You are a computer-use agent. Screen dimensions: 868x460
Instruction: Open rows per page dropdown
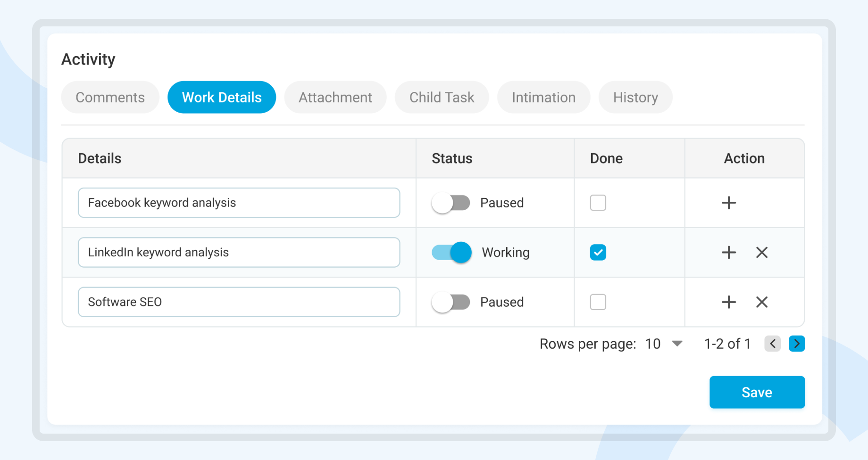pyautogui.click(x=664, y=344)
